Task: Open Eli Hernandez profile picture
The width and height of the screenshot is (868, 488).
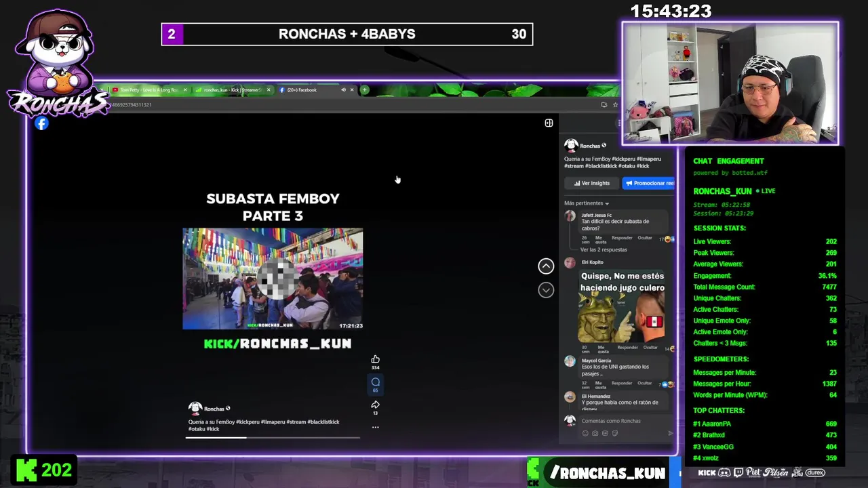Action: pos(570,397)
